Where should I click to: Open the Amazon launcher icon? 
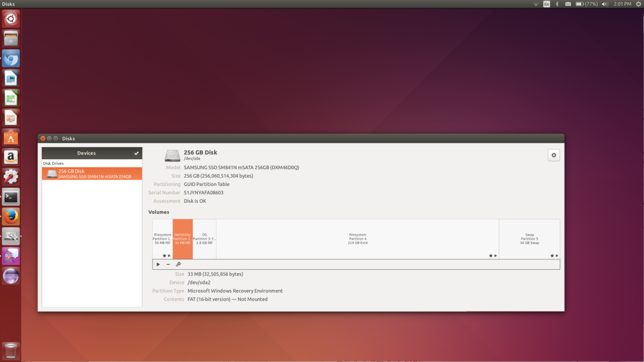coord(11,157)
